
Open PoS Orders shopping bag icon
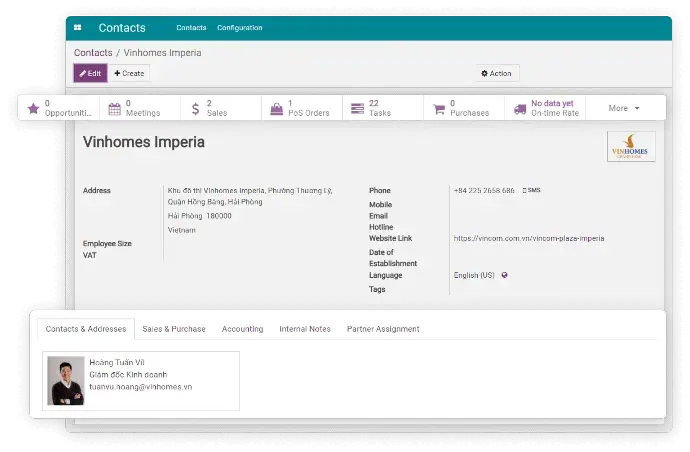click(276, 108)
